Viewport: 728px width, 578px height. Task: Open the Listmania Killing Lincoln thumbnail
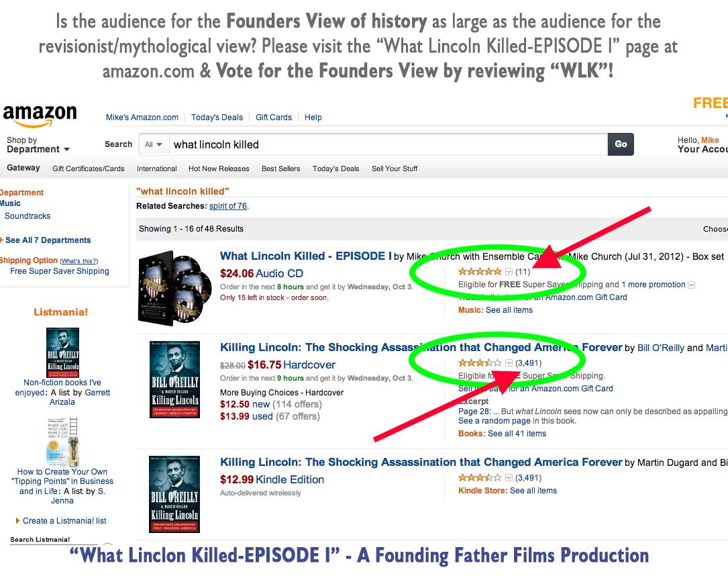point(62,352)
